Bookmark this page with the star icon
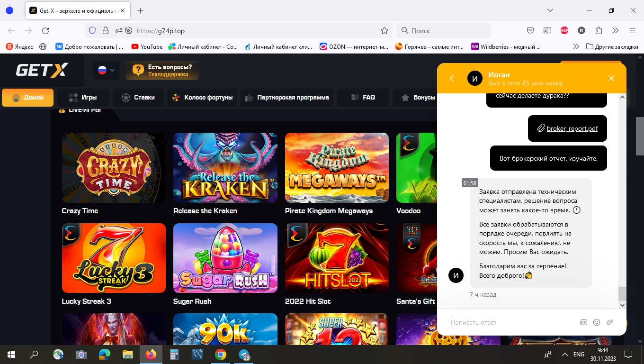 tap(385, 30)
